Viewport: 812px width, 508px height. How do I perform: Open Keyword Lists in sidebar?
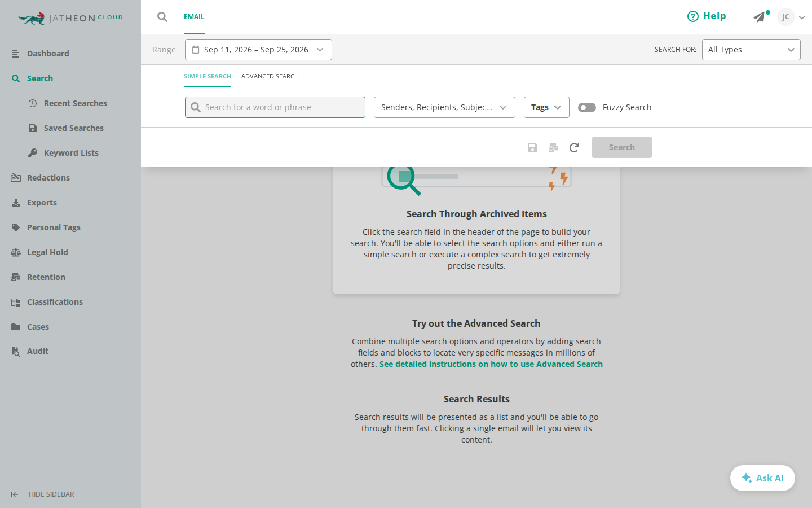coord(71,153)
